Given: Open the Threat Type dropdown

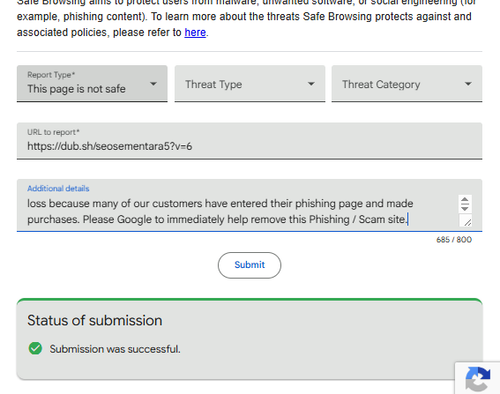Looking at the screenshot, I should (250, 83).
